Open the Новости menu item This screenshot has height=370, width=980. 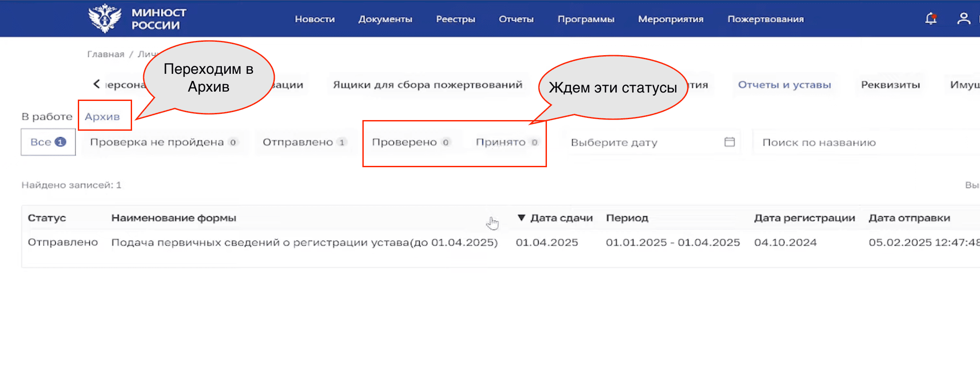coord(315,19)
